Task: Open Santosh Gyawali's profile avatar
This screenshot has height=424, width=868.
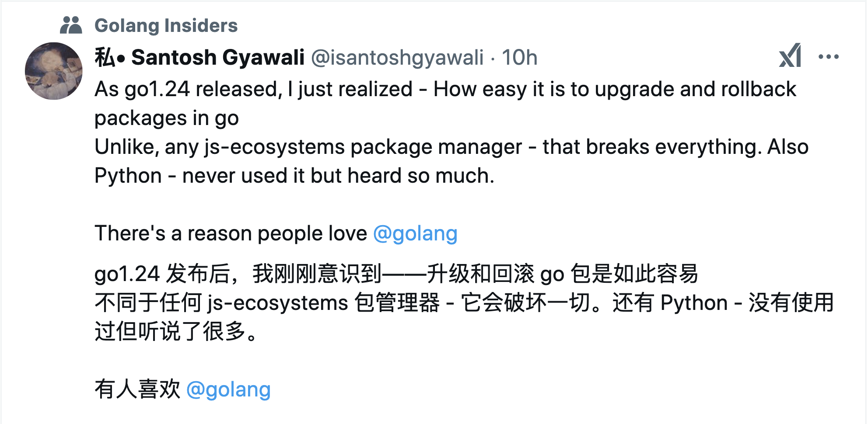Action: pyautogui.click(x=54, y=71)
